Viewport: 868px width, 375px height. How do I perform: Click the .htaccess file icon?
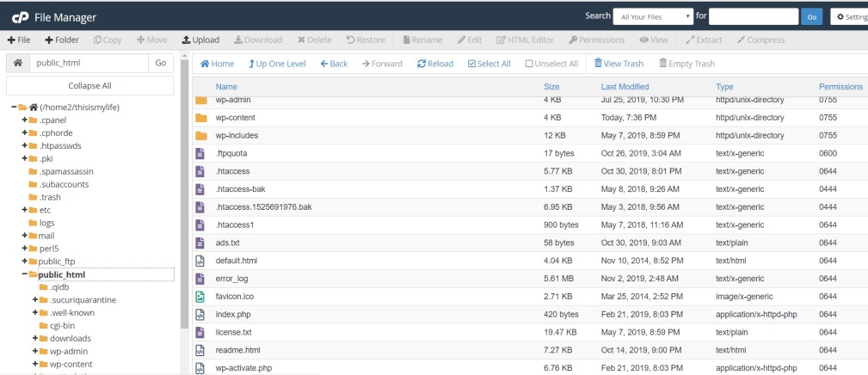(200, 171)
